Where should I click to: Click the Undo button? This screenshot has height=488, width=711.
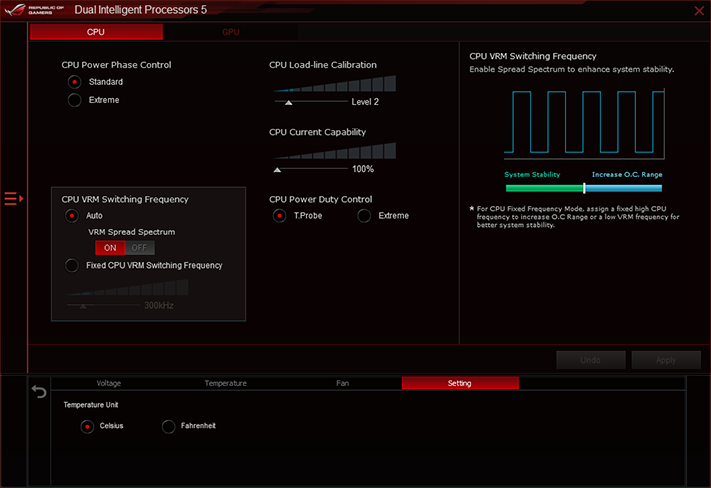590,360
